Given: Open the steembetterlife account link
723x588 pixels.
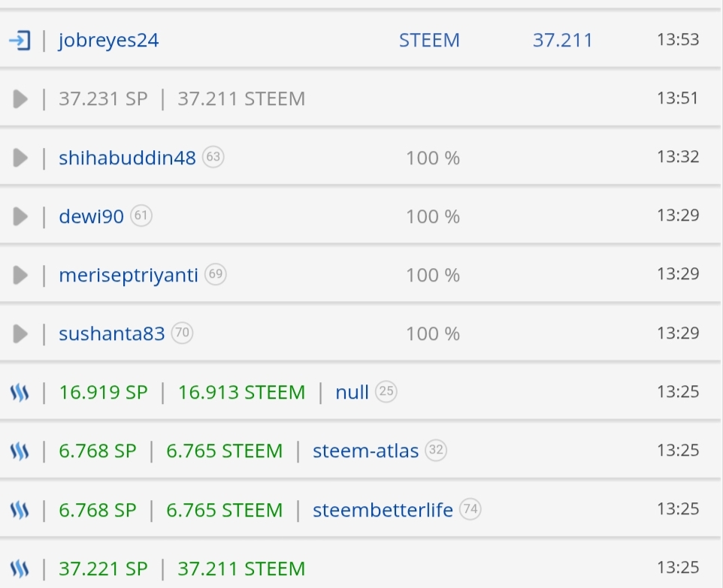Looking at the screenshot, I should tap(383, 510).
